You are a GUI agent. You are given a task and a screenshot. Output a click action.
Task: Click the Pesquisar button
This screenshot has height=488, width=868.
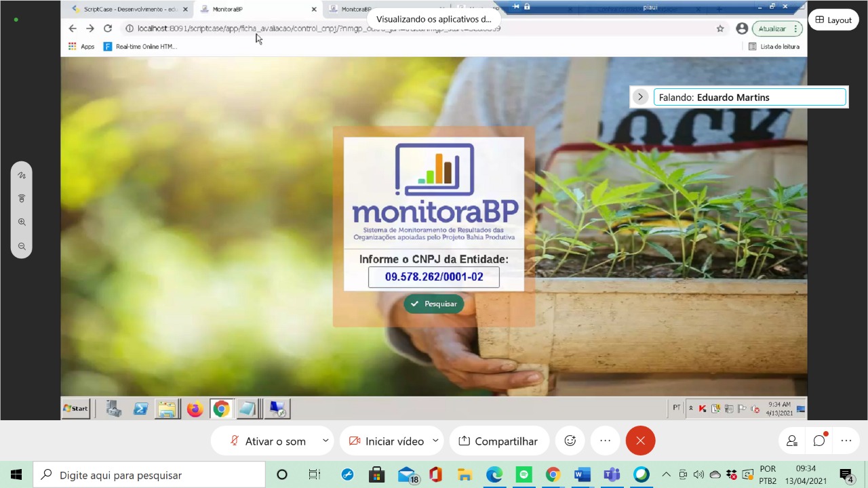pos(434,304)
